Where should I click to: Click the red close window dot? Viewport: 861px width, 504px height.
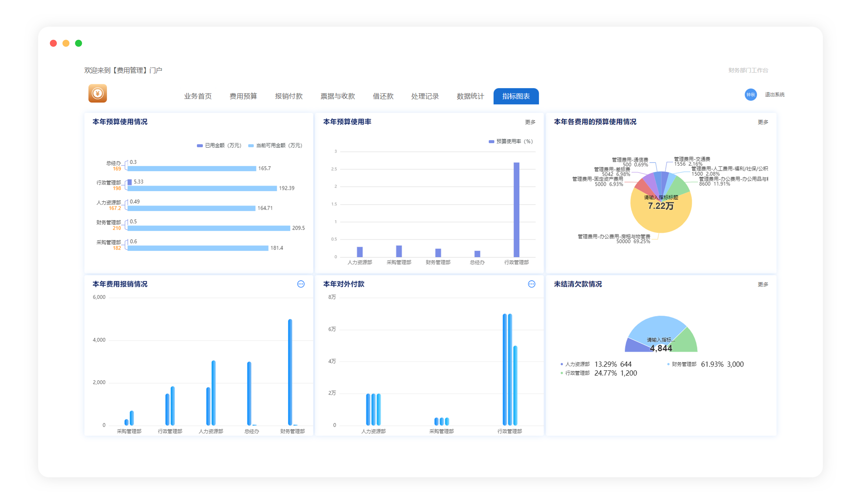click(x=53, y=43)
